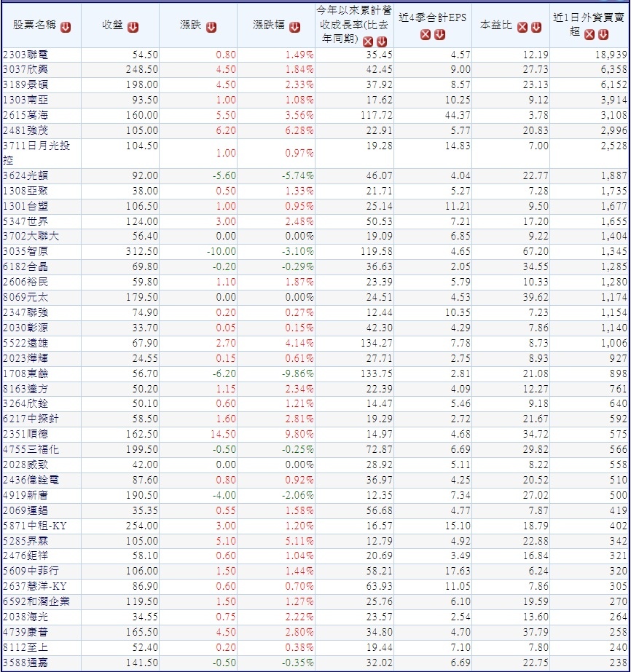Remove the 營收成長率 column with its X icon
631x672 pixels.
[368, 41]
